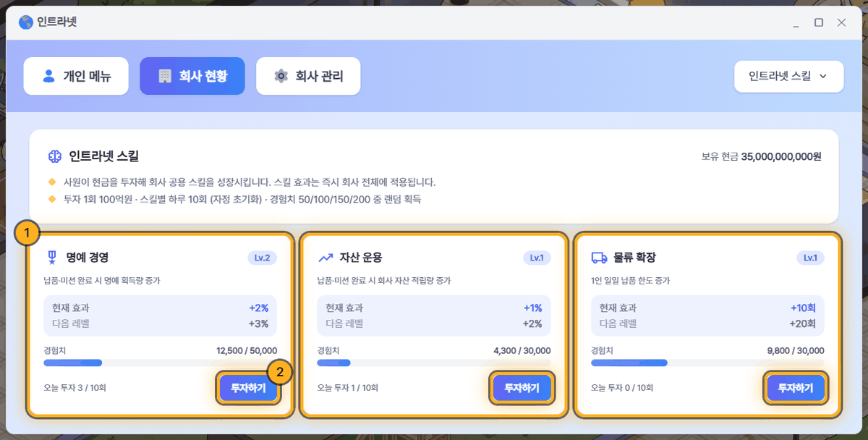This screenshot has width=868, height=440.
Task: Click the 물류 확장 card title
Action: click(x=634, y=258)
